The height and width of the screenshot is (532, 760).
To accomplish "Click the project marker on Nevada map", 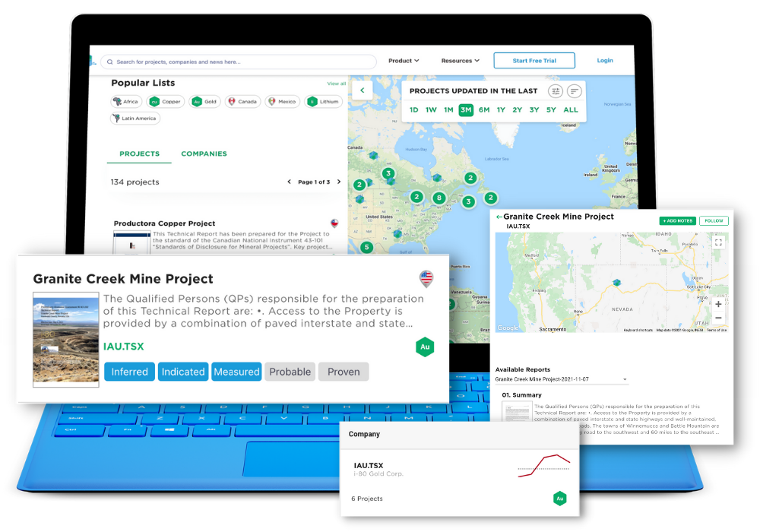I will coord(616,282).
